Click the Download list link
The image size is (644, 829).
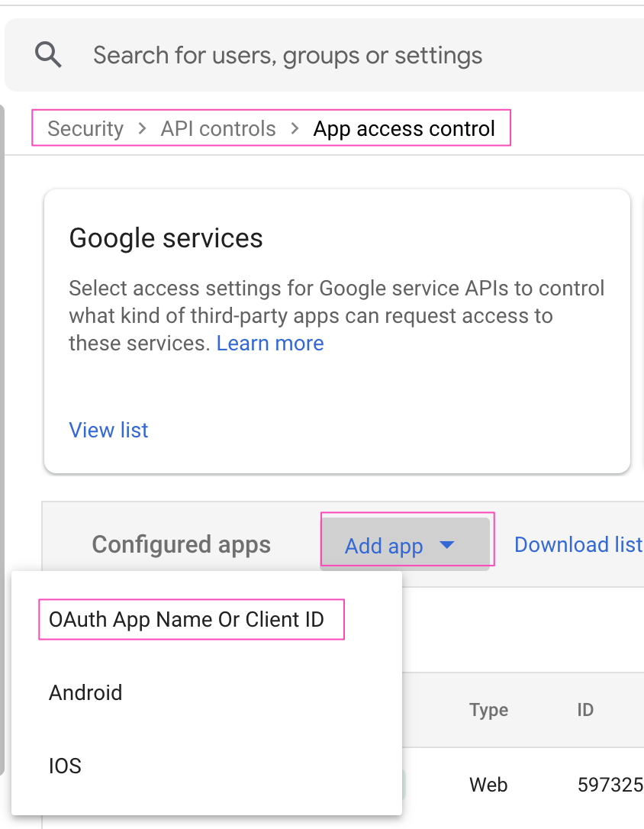point(578,544)
